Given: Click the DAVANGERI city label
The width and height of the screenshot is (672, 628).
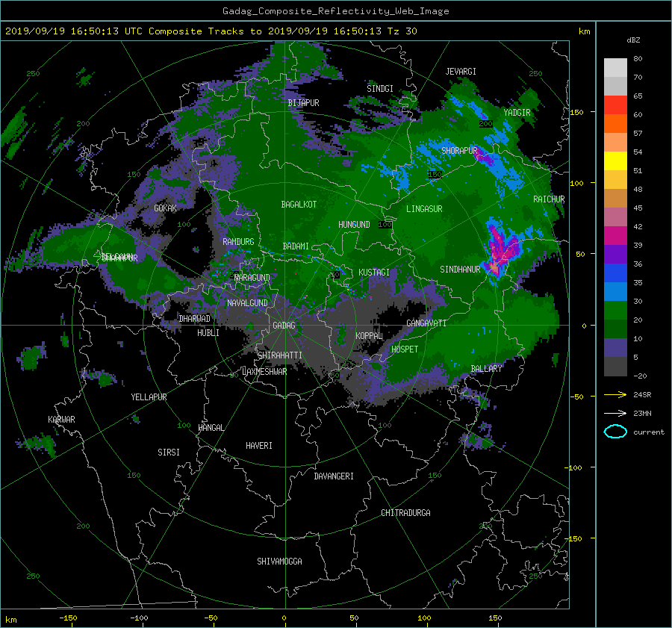Looking at the screenshot, I should pyautogui.click(x=334, y=476).
